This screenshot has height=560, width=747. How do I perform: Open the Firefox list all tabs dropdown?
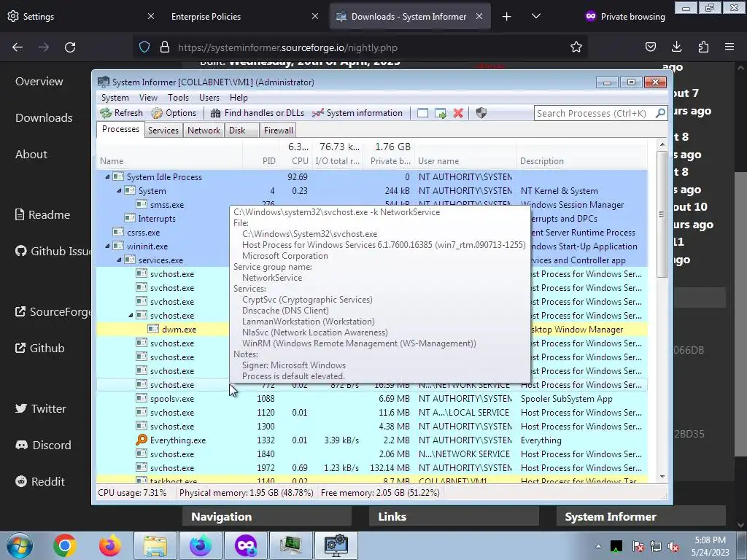(x=536, y=16)
